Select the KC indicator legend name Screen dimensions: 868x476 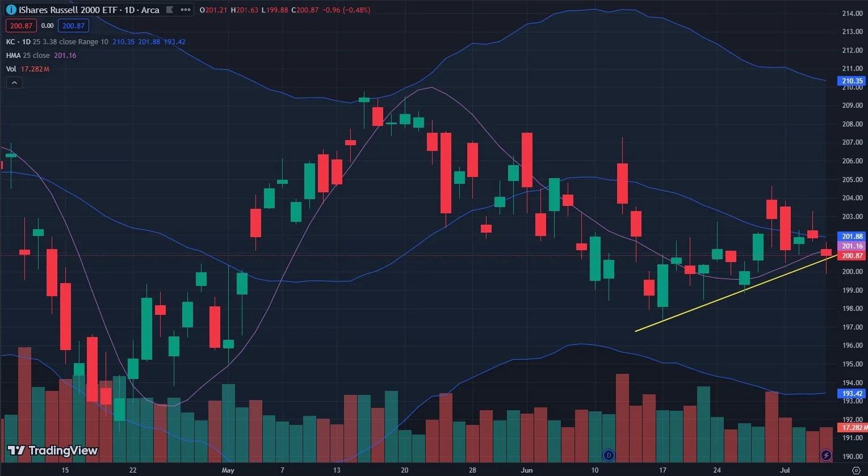(10, 42)
